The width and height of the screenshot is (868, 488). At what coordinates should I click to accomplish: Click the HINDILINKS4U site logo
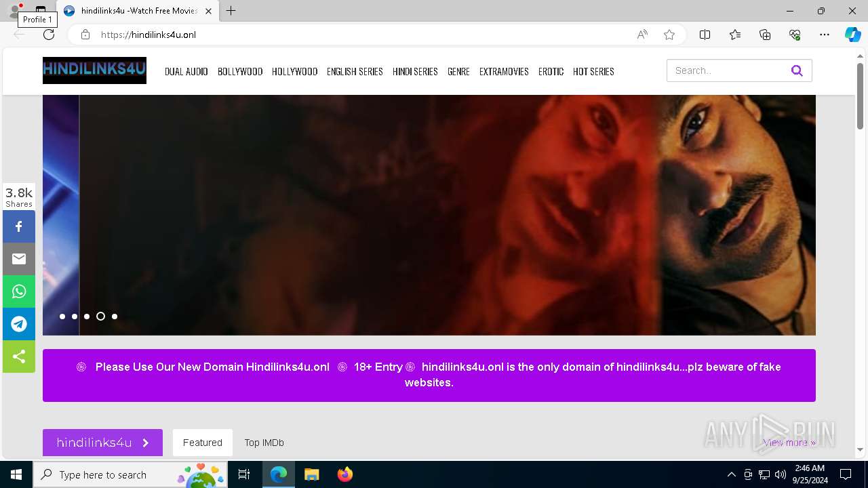coord(94,70)
